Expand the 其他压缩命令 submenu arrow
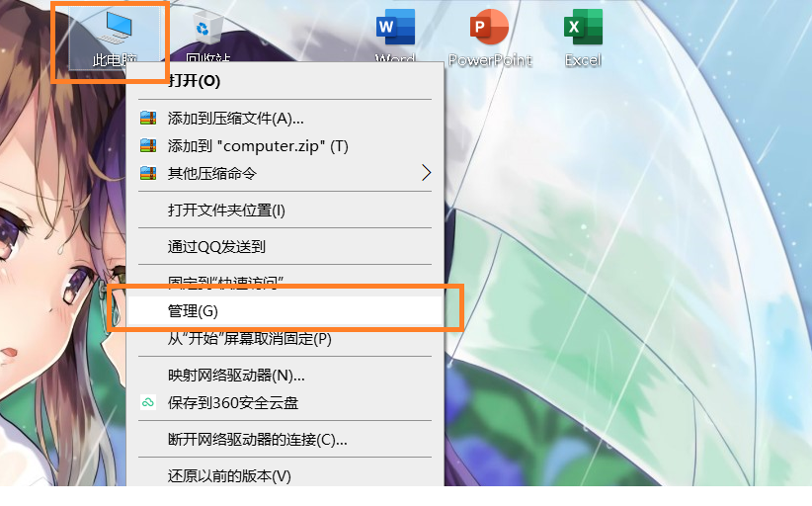 point(426,173)
